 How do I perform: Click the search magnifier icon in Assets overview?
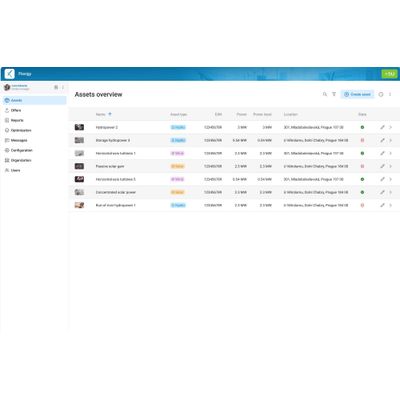325,94
